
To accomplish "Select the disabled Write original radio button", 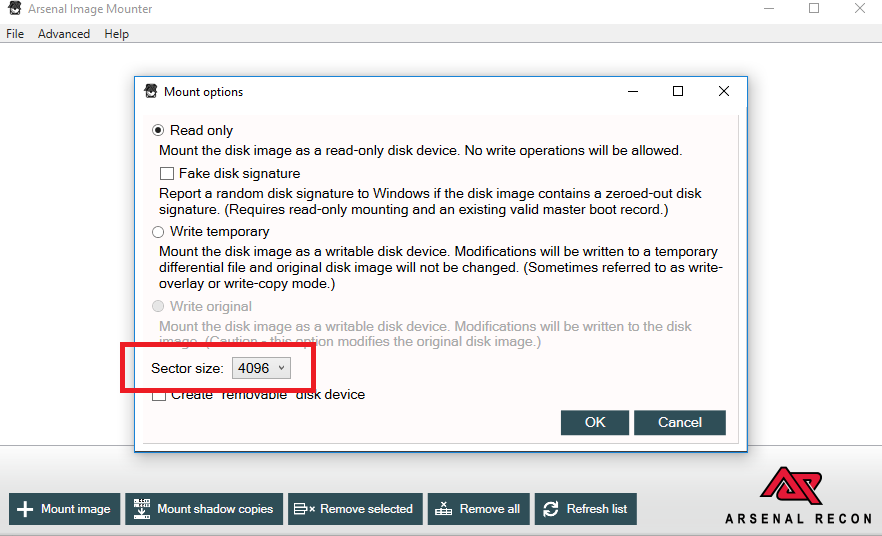I will point(158,306).
